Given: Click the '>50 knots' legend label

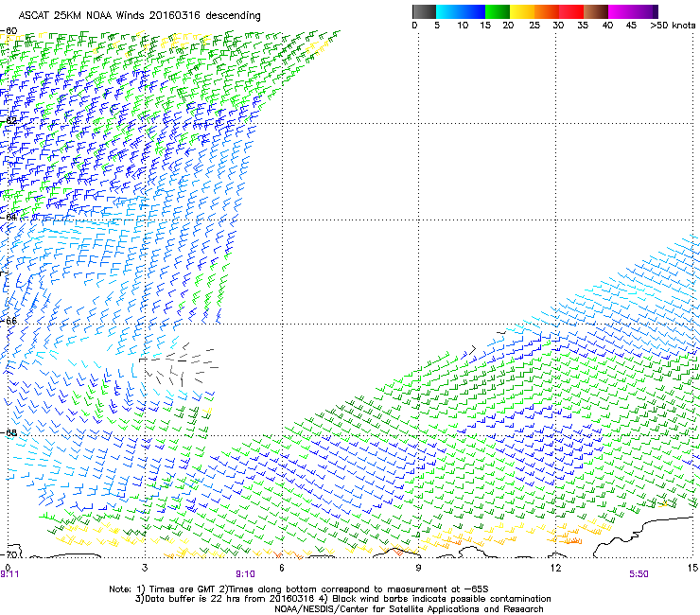Looking at the screenshot, I should [x=673, y=26].
